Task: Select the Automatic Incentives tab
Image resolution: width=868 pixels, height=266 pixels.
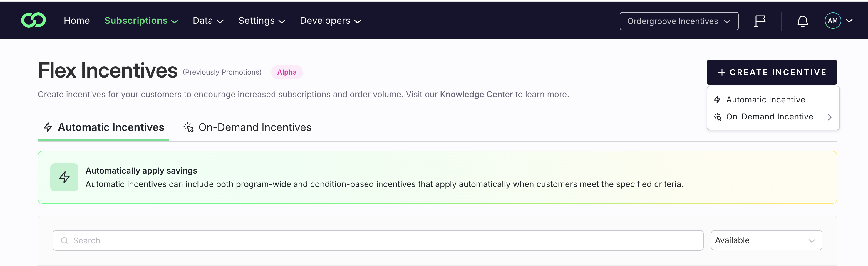Action: (104, 128)
